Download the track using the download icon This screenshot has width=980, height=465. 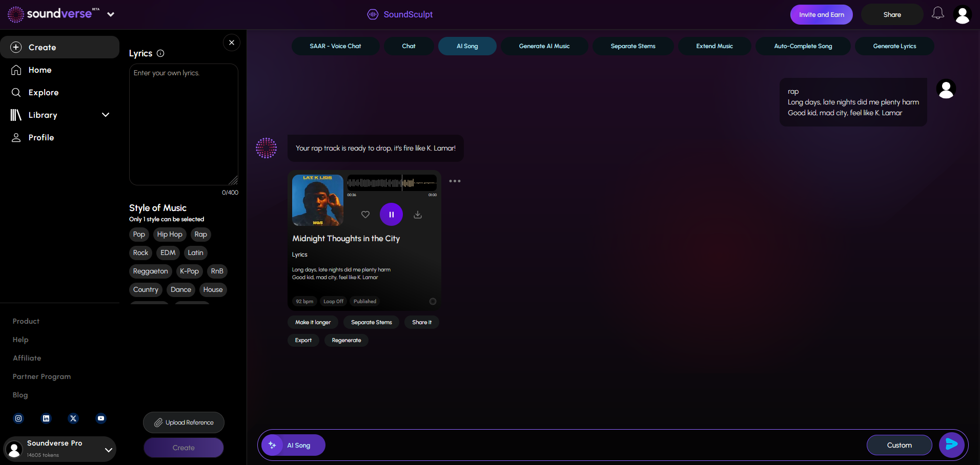pyautogui.click(x=418, y=215)
